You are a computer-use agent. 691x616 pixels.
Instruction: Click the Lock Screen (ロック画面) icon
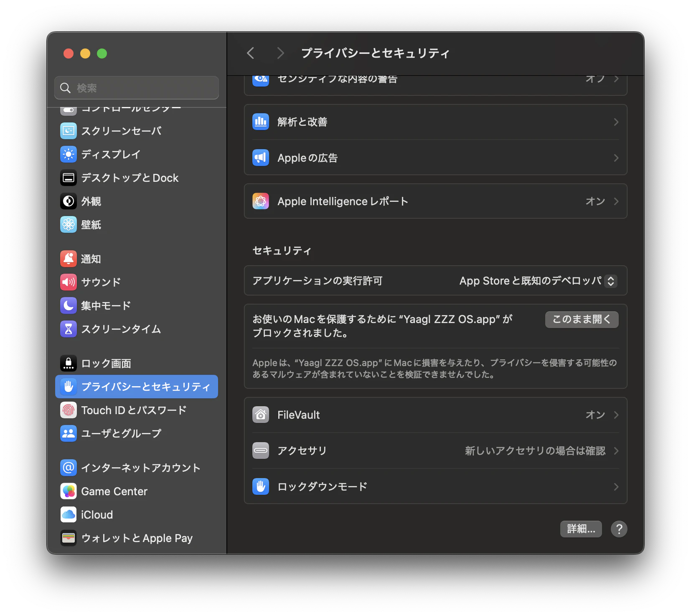pyautogui.click(x=69, y=363)
